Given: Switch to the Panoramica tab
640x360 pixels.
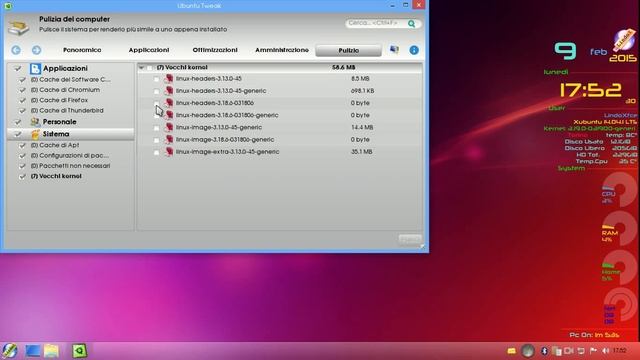Looking at the screenshot, I should point(82,50).
